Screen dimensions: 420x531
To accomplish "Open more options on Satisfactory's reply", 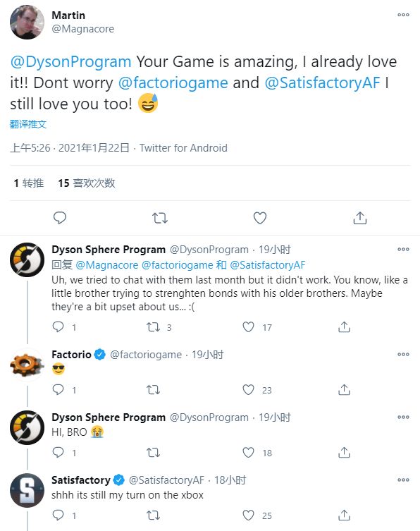I will coord(403,480).
